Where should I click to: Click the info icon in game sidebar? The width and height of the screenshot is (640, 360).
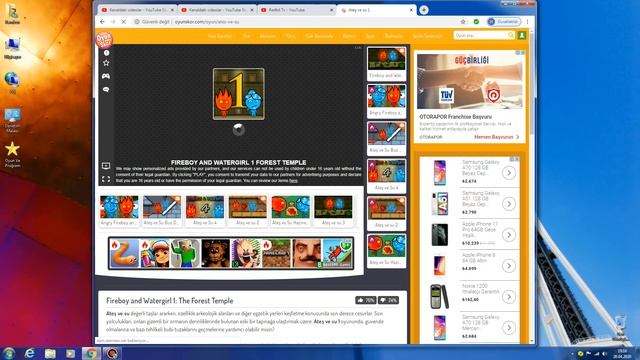(x=106, y=53)
